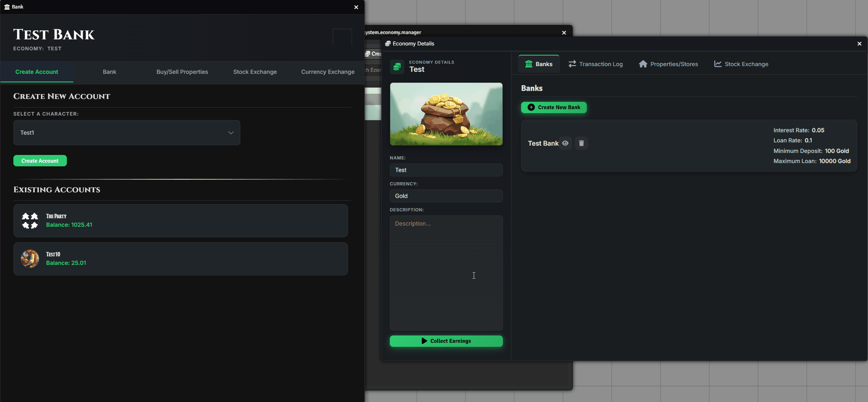Click the chevron arrow on Test1 selector
This screenshot has height=402, width=868.
(x=231, y=133)
